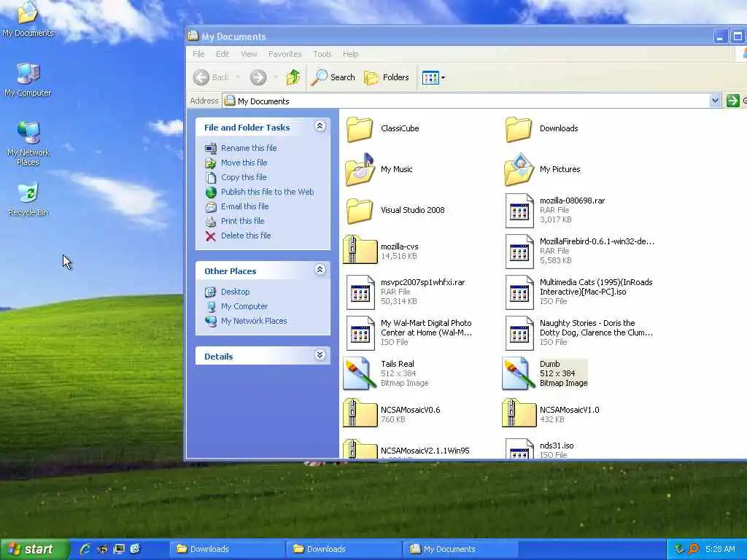
Task: Click Delete this file link
Action: [x=246, y=236]
